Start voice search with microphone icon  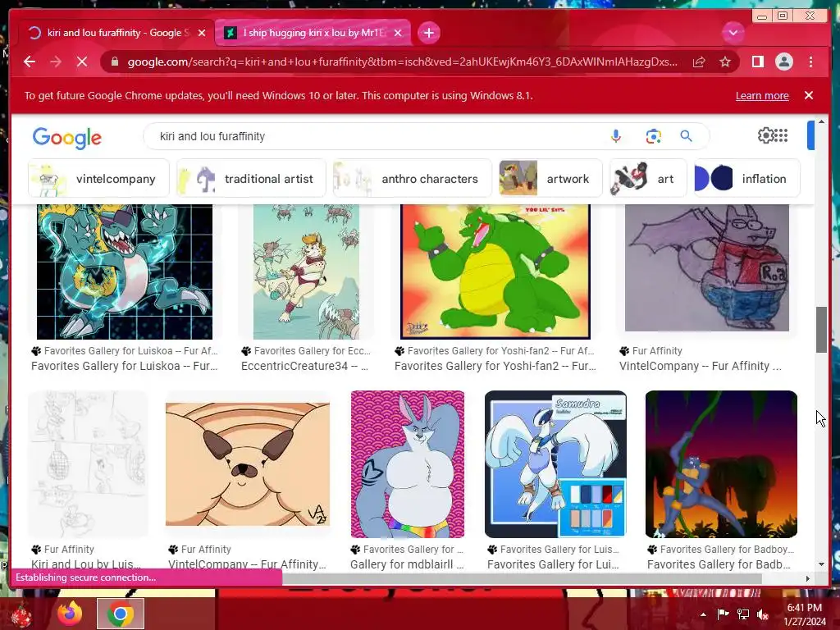point(616,136)
